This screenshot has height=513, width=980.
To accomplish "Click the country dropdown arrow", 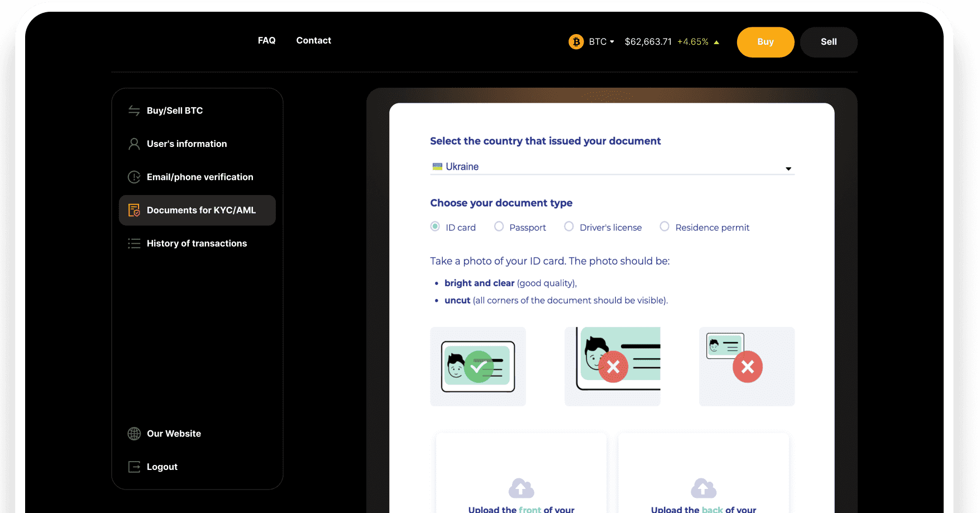I will point(788,169).
